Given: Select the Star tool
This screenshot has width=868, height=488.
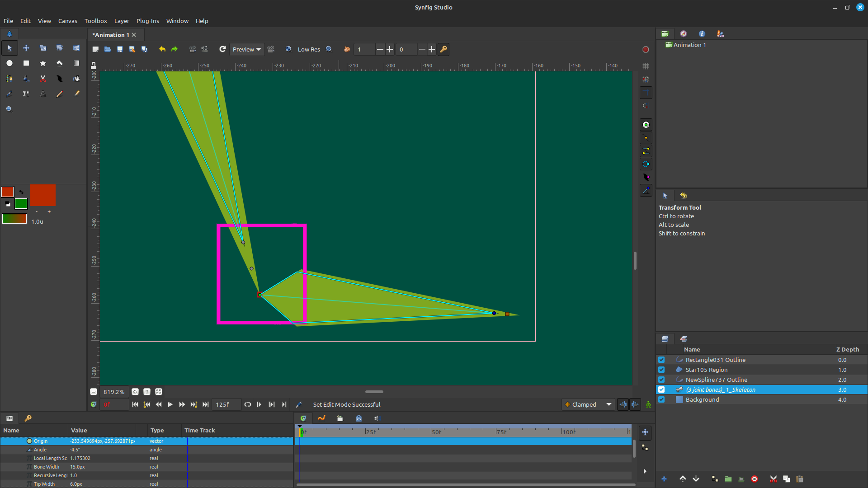Looking at the screenshot, I should coord(43,63).
